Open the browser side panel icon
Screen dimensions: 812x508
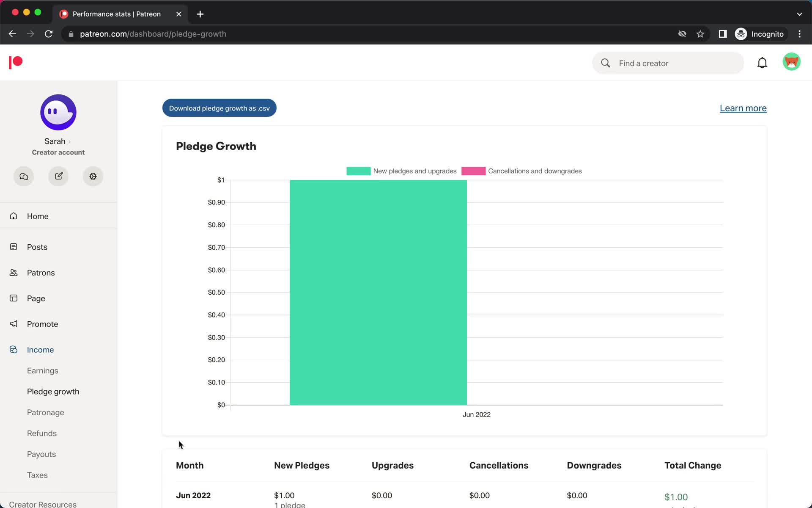point(723,34)
